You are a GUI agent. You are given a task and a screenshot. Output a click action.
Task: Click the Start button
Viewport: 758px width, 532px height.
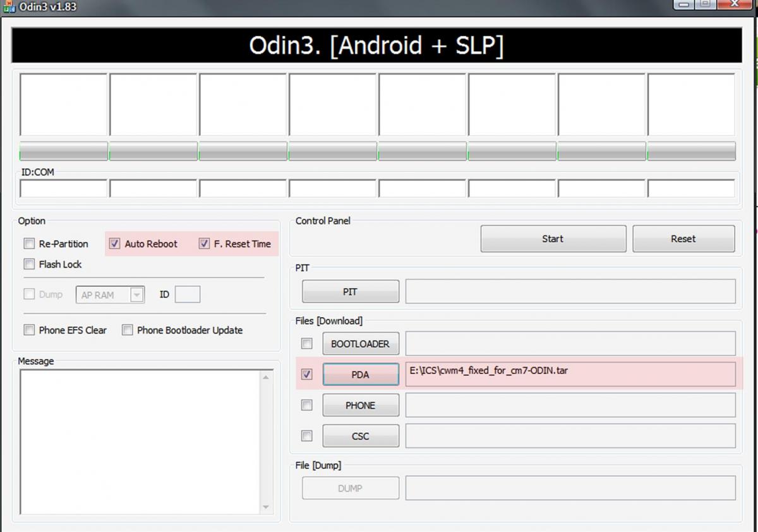[553, 239]
